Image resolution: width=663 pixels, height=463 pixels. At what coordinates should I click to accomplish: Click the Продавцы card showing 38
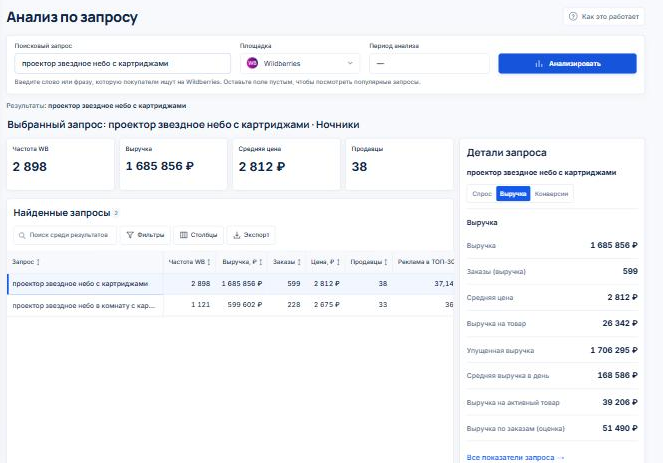click(399, 164)
